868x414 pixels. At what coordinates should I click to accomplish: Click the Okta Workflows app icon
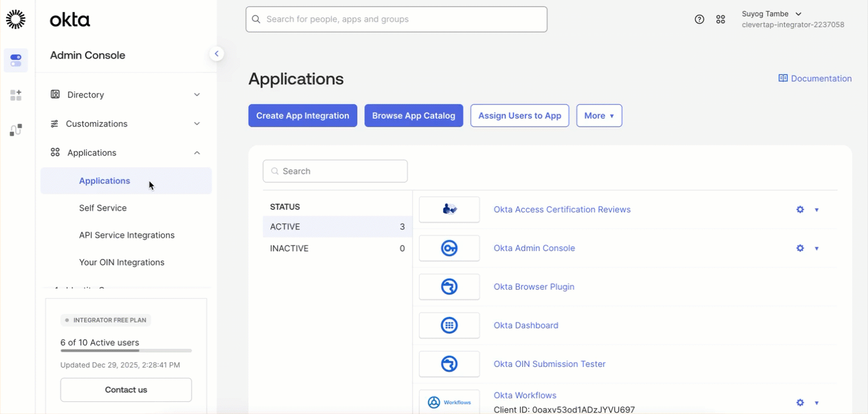tap(449, 401)
